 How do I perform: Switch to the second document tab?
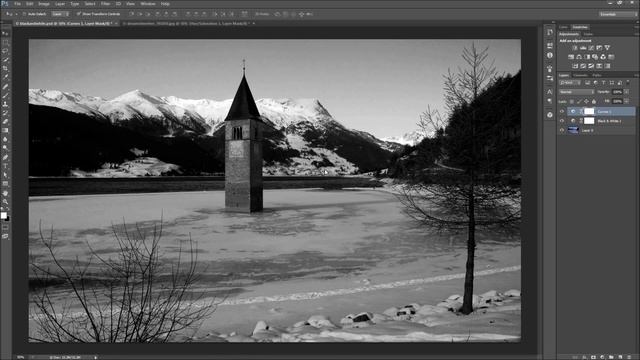pyautogui.click(x=187, y=24)
